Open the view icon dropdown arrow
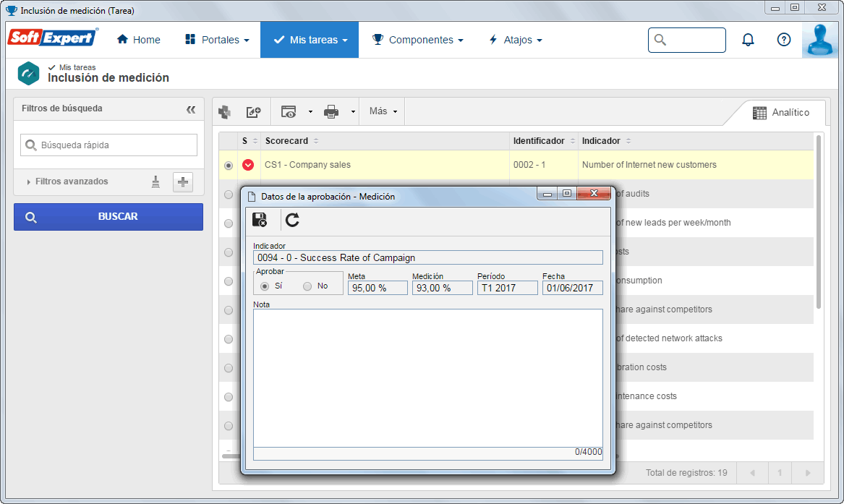Image resolution: width=844 pixels, height=504 pixels. pos(310,112)
